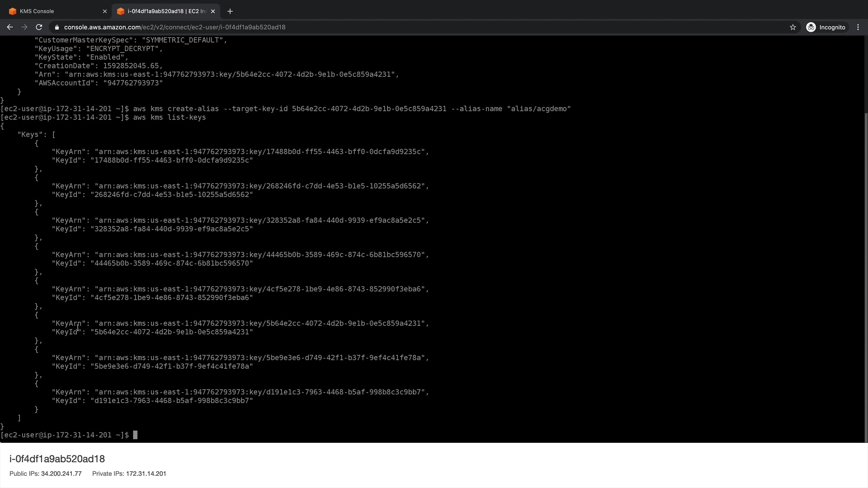Click the instance ID i-0f4df1a9ab520ad18 heading

pos(57,459)
